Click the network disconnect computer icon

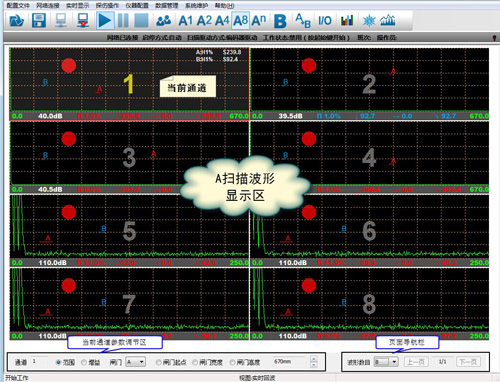[83, 21]
